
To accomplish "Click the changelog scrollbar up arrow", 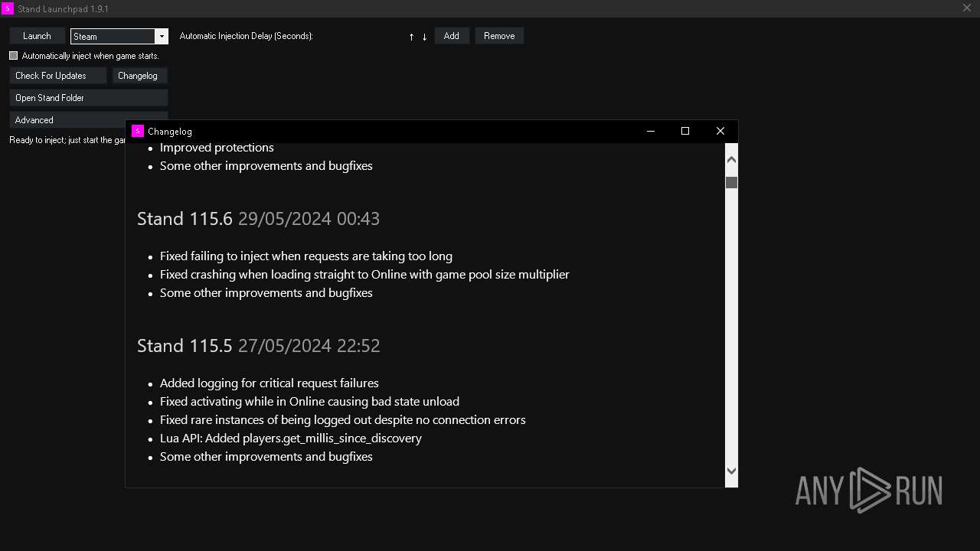I will coord(731,159).
